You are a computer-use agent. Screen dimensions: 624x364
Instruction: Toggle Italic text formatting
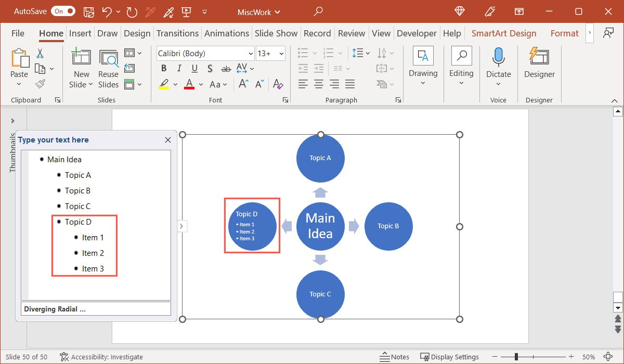tap(179, 69)
